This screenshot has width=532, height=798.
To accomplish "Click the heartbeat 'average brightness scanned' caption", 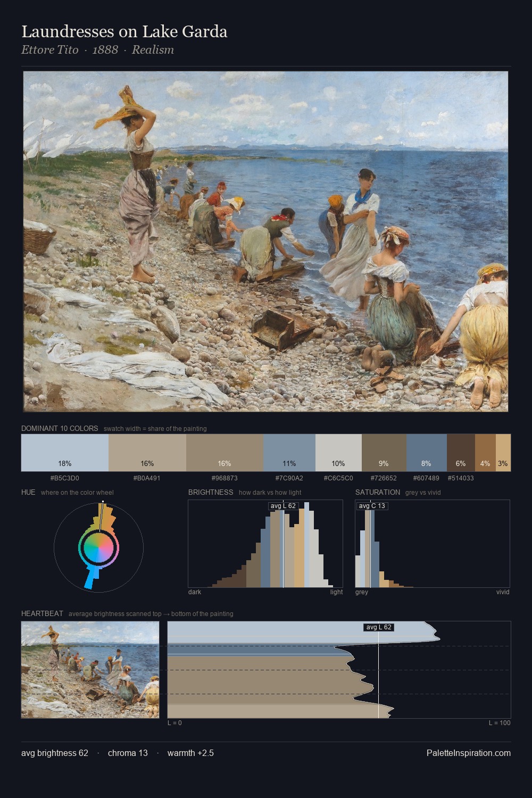I will point(151,614).
